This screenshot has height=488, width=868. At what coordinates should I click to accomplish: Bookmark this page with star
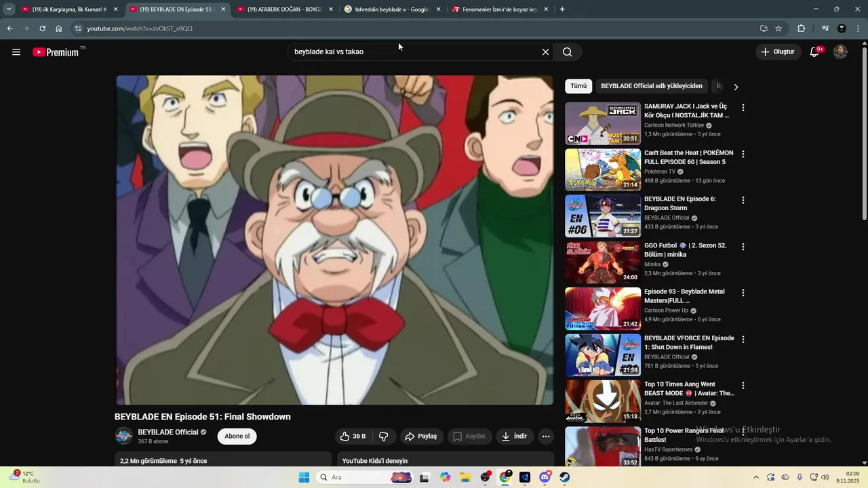point(778,28)
